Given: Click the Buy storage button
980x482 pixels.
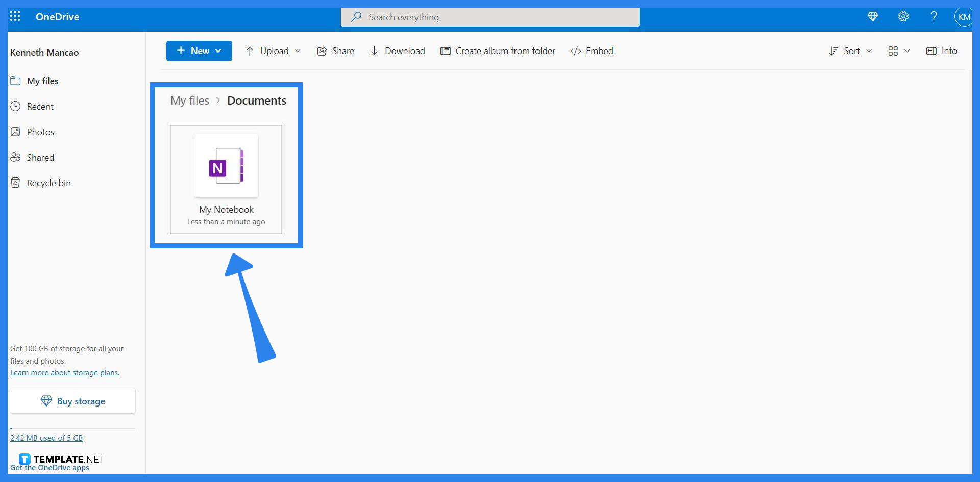Looking at the screenshot, I should click(72, 401).
